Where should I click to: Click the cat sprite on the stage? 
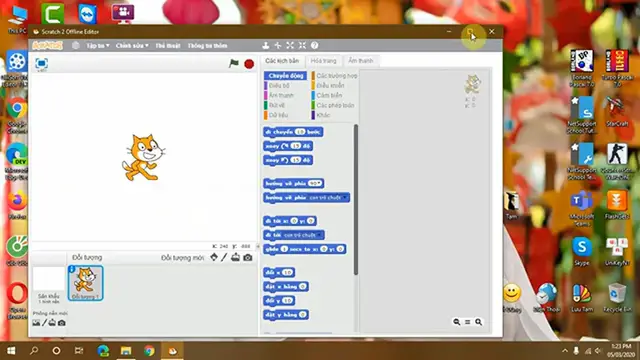pyautogui.click(x=143, y=158)
